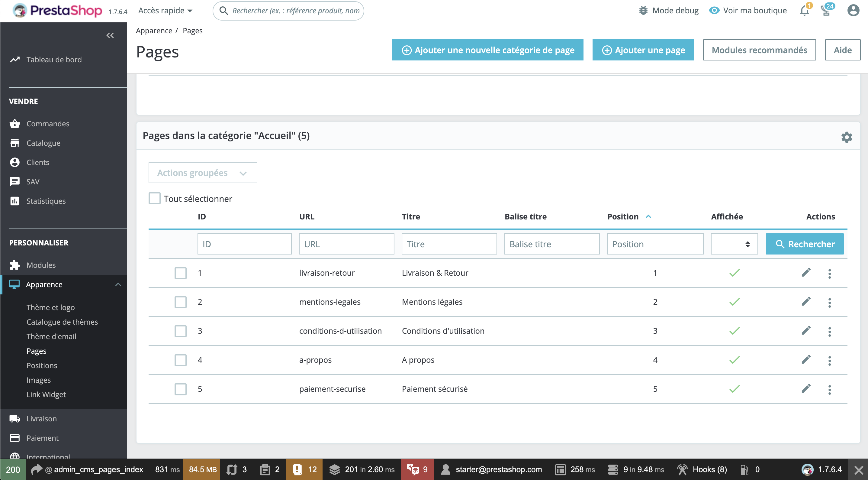Image resolution: width=868 pixels, height=480 pixels.
Task: Open Catalogue menu
Action: (x=43, y=143)
